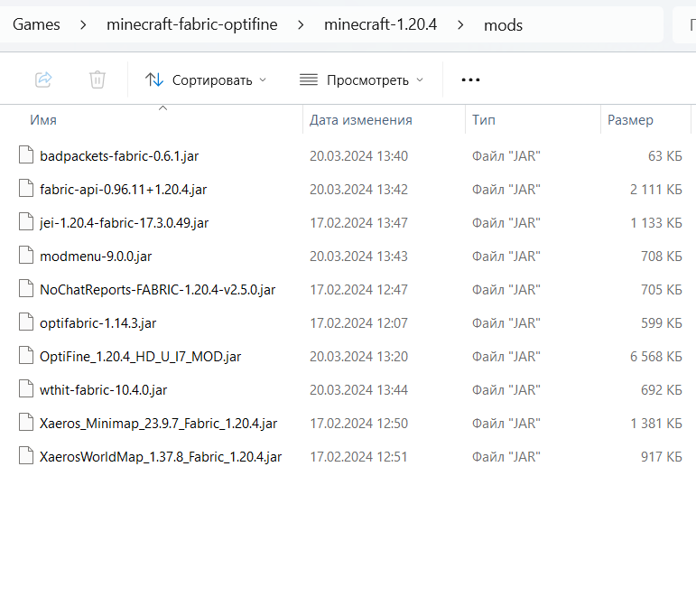Image resolution: width=696 pixels, height=616 pixels.
Task: Click size value 917 КБ
Action: [x=662, y=457]
